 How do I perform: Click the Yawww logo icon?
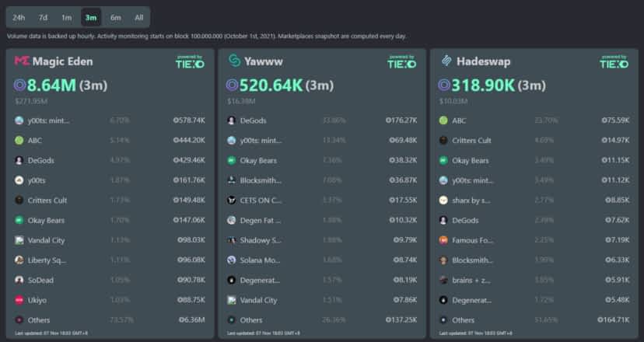click(234, 61)
